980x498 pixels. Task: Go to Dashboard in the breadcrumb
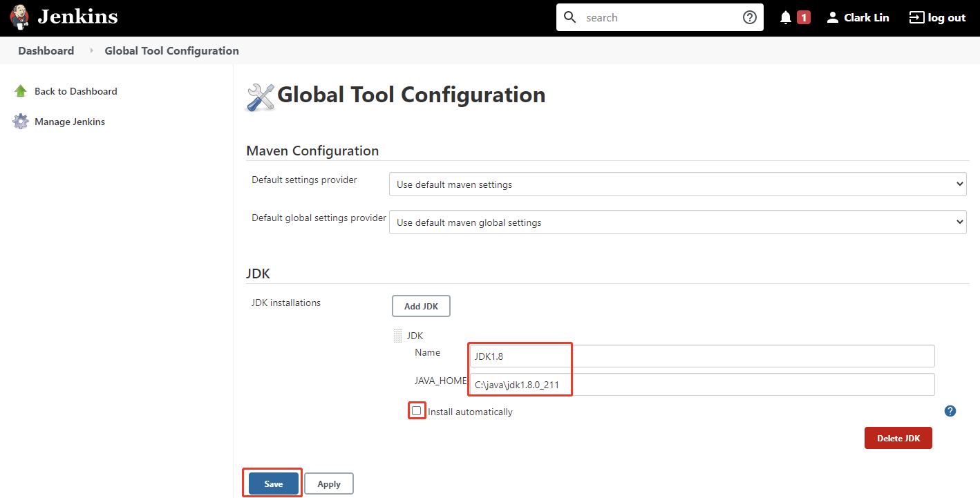coord(46,51)
